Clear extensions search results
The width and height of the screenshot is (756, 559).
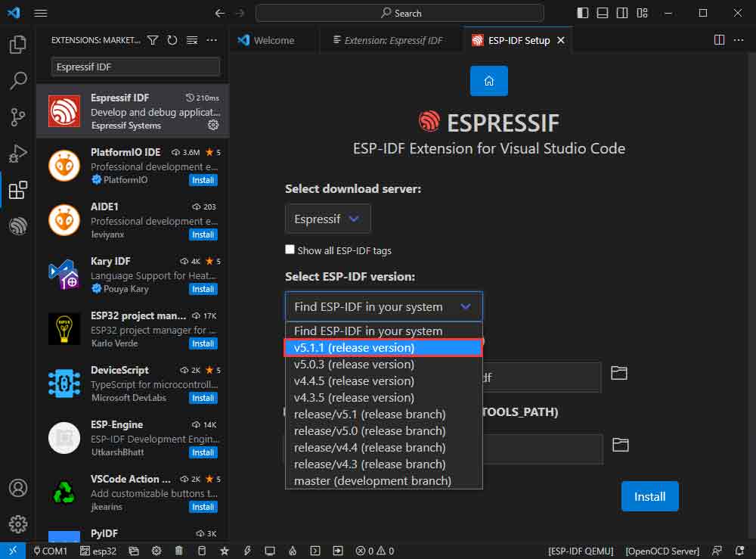pyautogui.click(x=192, y=40)
